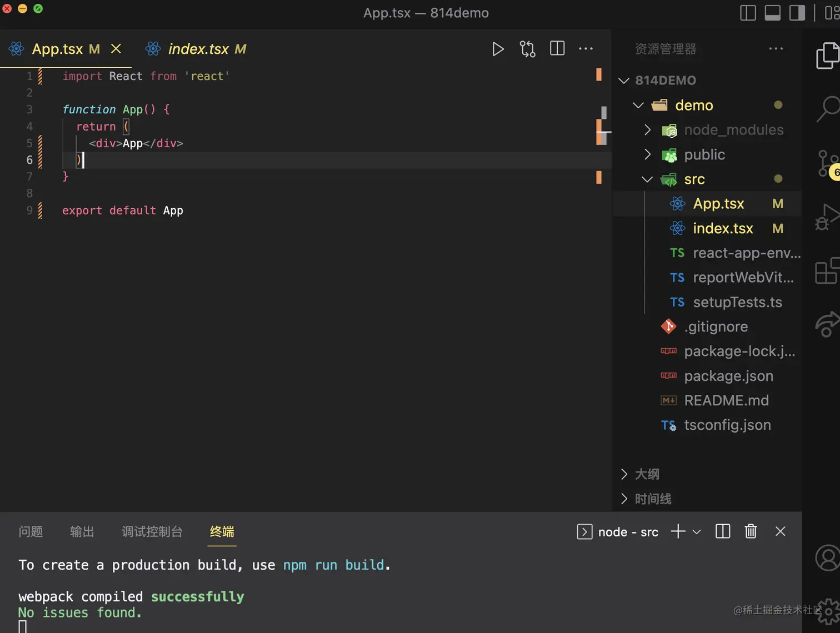This screenshot has height=633, width=840.
Task: Open editor more actions ellipsis menu
Action: [x=586, y=49]
